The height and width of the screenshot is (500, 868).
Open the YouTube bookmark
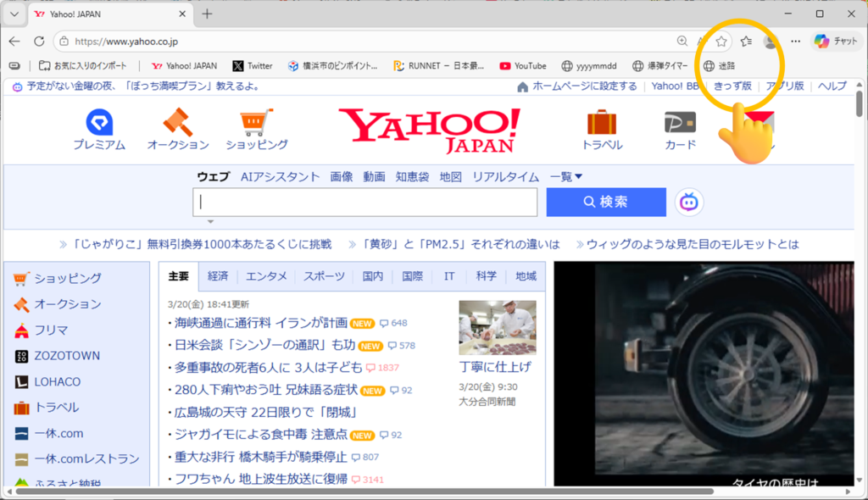point(522,65)
